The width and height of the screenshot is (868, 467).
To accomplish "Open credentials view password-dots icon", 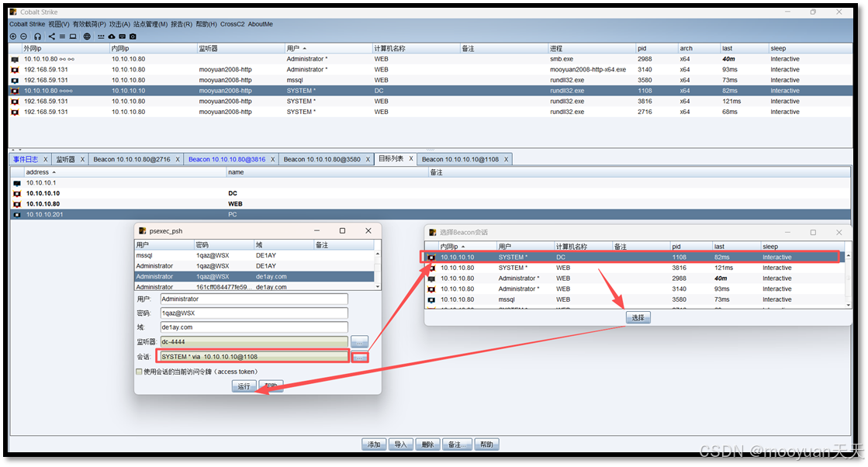I will pyautogui.click(x=101, y=36).
